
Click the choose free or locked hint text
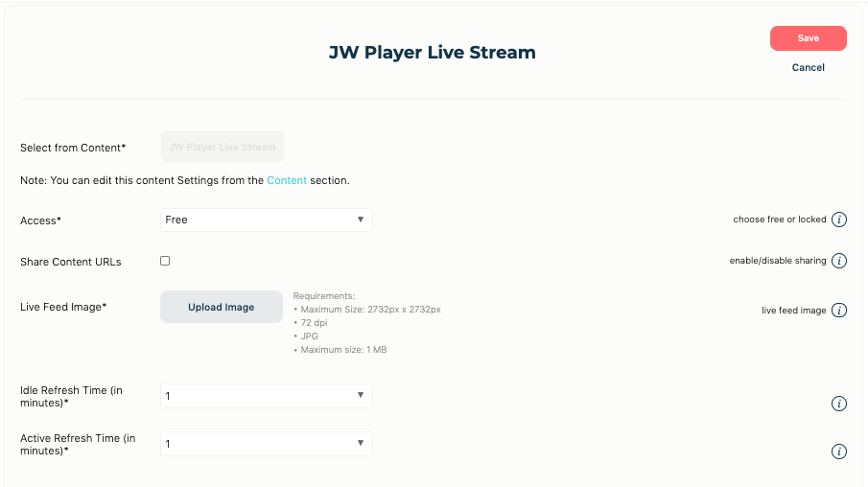[780, 220]
